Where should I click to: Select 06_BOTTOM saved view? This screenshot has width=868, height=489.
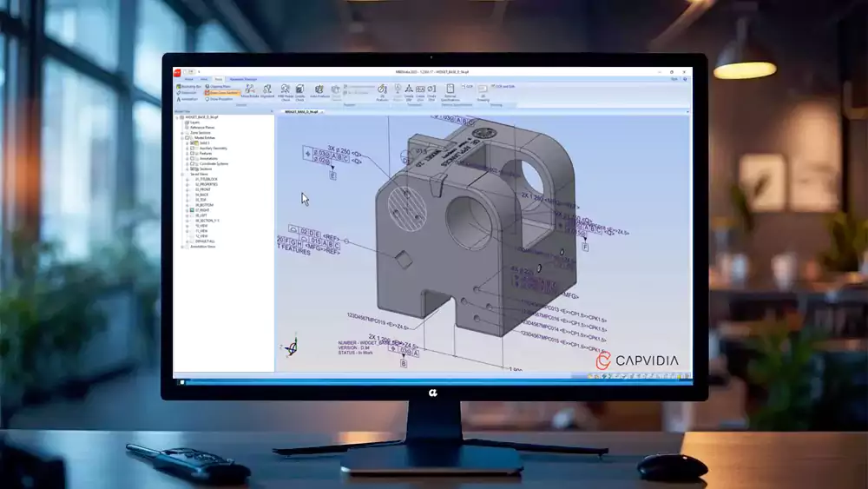pos(204,206)
